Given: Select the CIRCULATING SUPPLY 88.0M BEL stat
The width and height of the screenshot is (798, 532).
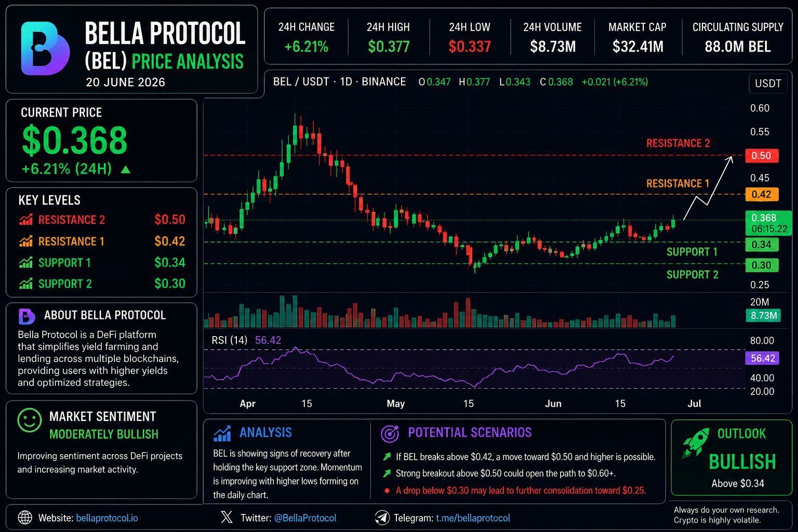Looking at the screenshot, I should pyautogui.click(x=738, y=37).
